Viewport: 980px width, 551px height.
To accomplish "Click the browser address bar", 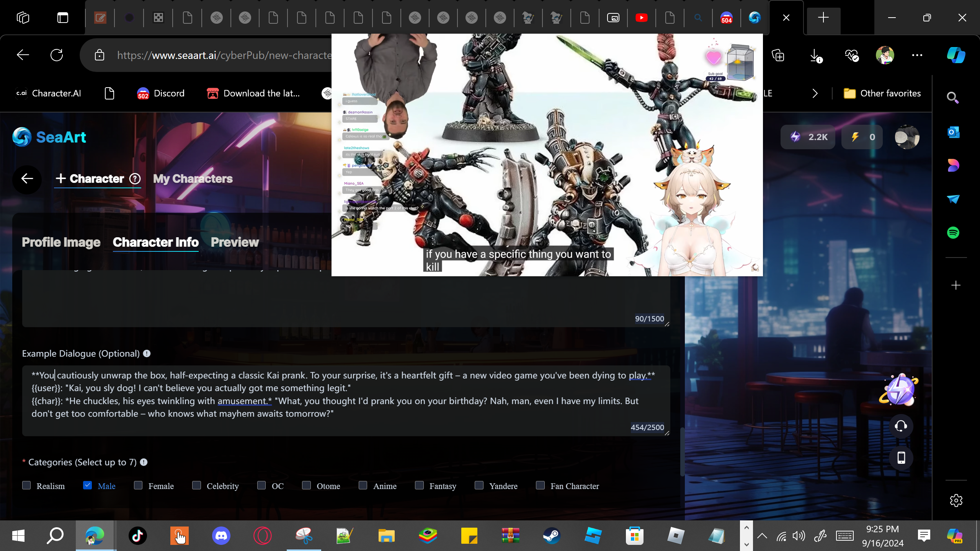I will click(224, 55).
